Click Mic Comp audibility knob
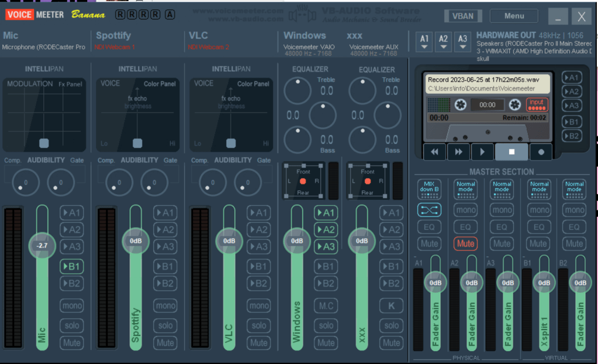Image resolution: width=598 pixels, height=364 pixels. coord(26,182)
